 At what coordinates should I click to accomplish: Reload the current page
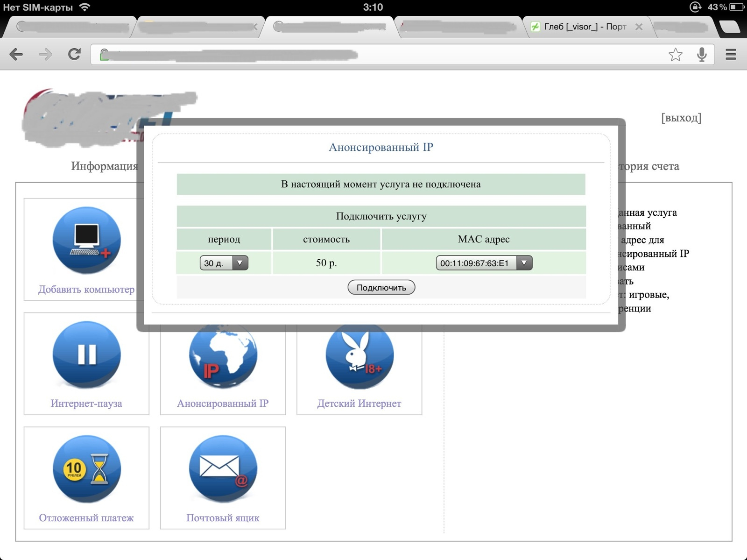(74, 55)
